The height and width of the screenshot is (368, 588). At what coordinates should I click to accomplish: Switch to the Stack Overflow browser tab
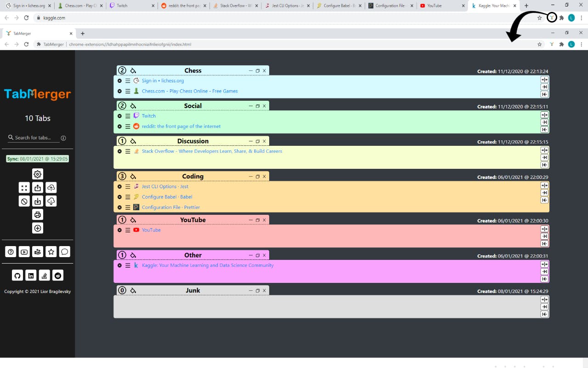(234, 6)
